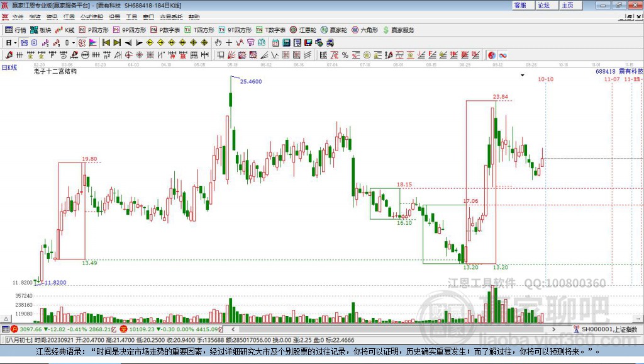The height and width of the screenshot is (364, 644).
Task: Open the 赢家轮 wheel tool
Action: pyautogui.click(x=334, y=30)
